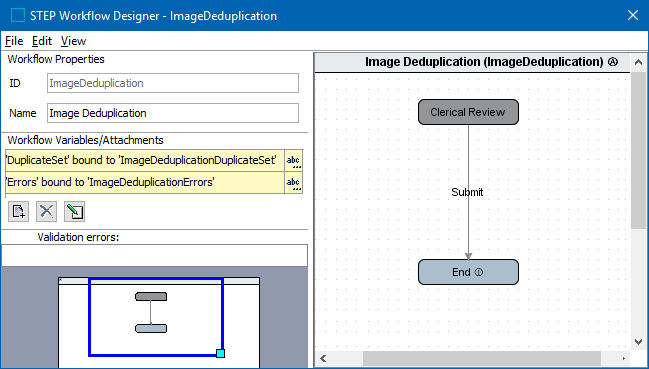Click the cyan handle on minimap viewport
The width and height of the screenshot is (649, 369).
point(221,353)
